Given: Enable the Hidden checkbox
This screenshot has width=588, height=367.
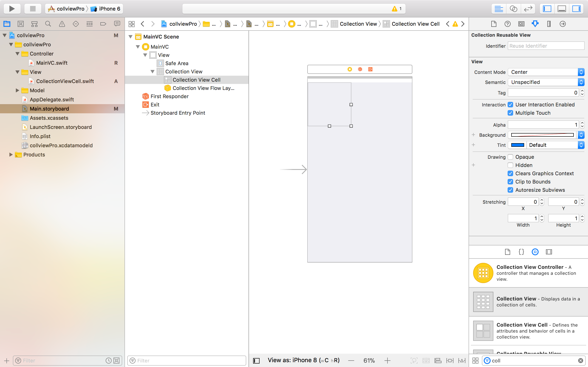Looking at the screenshot, I should point(511,165).
